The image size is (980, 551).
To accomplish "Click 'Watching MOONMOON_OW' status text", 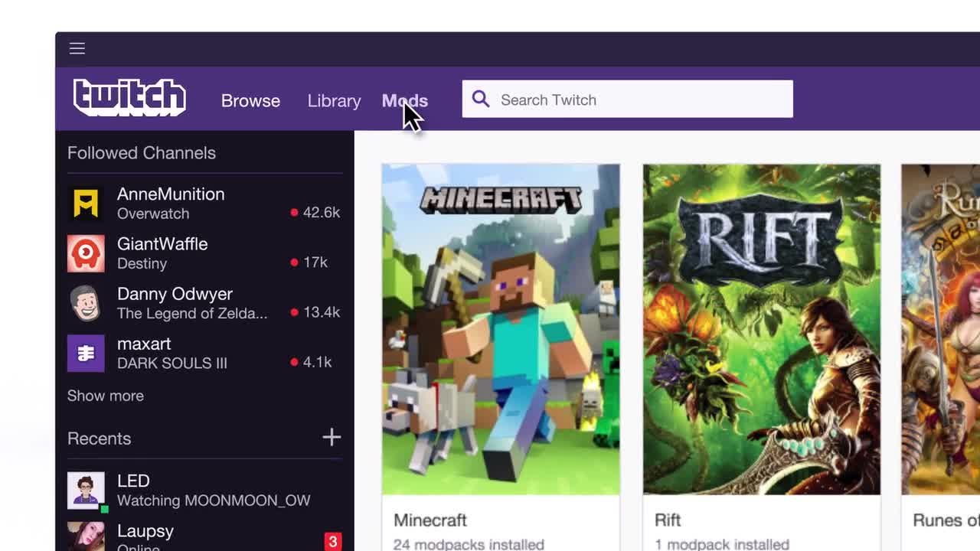I will tap(214, 500).
